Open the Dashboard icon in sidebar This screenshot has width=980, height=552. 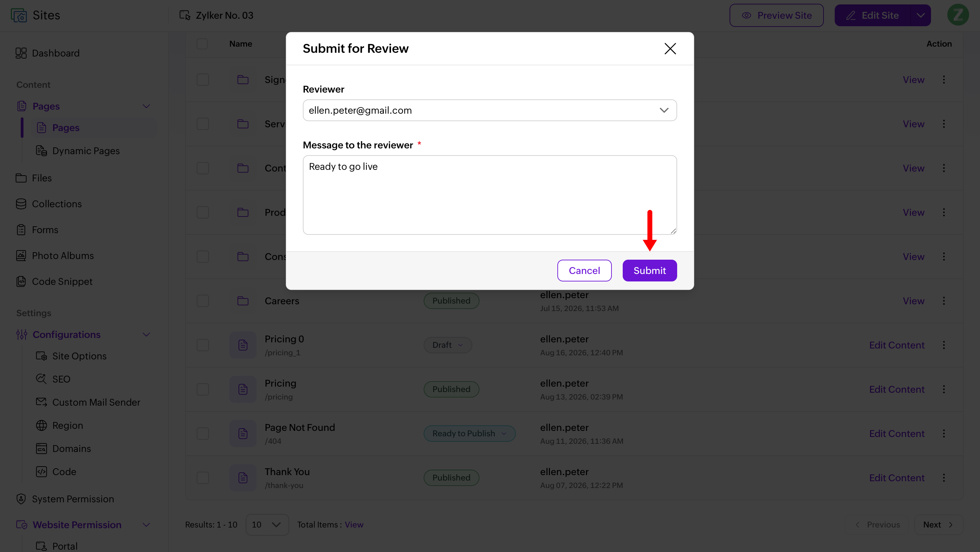pos(21,53)
